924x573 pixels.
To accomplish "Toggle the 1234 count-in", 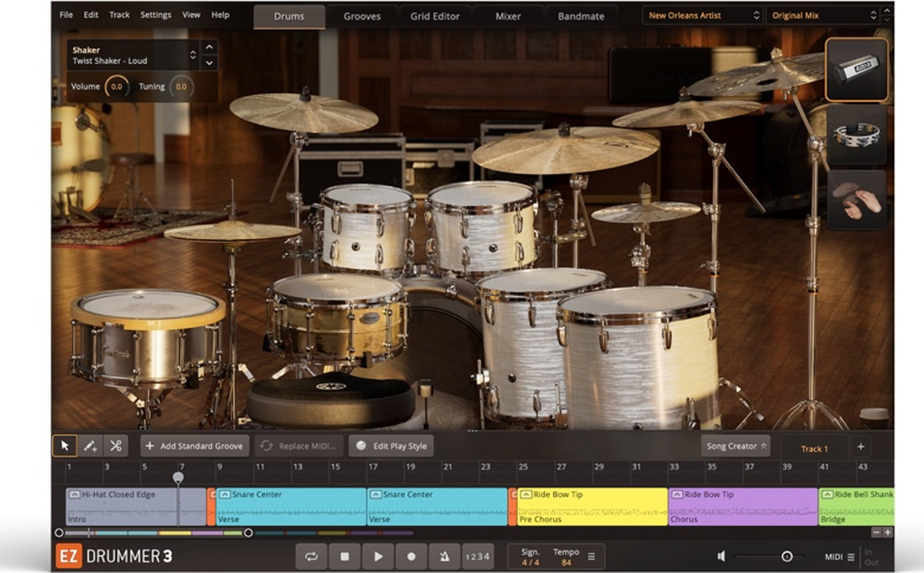I will 477,557.
